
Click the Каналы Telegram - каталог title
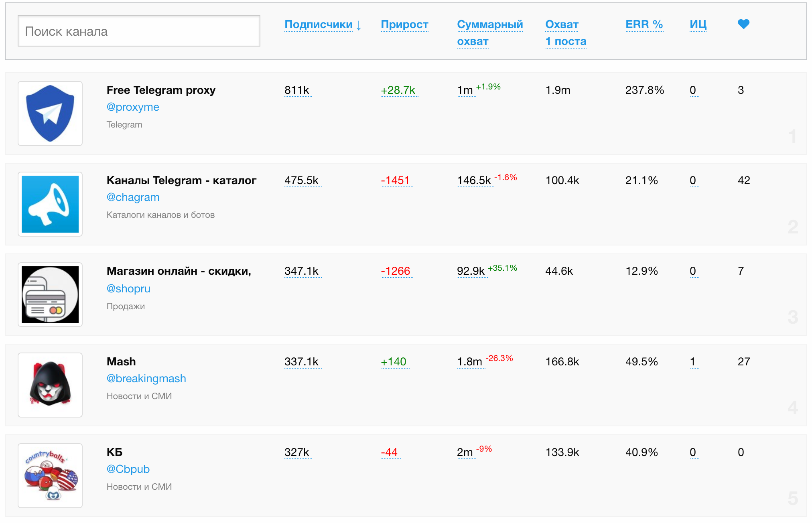[181, 180]
